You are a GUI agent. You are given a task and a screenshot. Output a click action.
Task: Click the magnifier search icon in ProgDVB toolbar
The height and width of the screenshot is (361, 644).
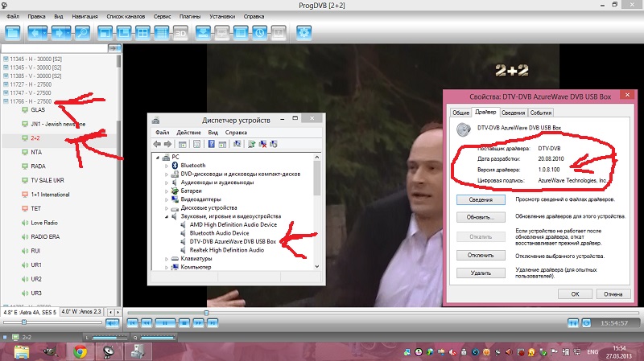[x=82, y=32]
